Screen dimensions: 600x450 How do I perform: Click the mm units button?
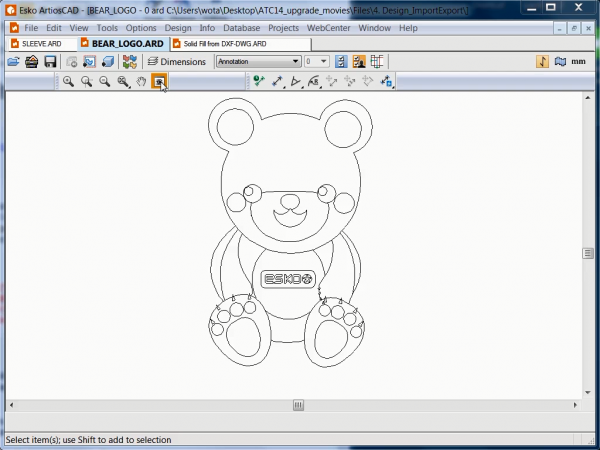[x=578, y=62]
